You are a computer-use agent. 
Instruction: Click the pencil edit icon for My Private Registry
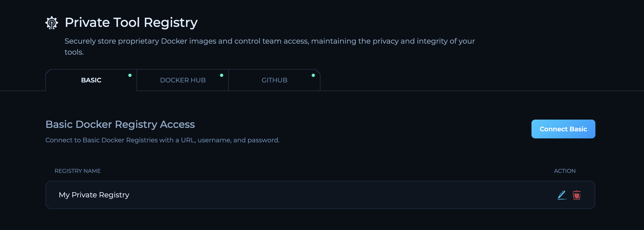tap(562, 195)
